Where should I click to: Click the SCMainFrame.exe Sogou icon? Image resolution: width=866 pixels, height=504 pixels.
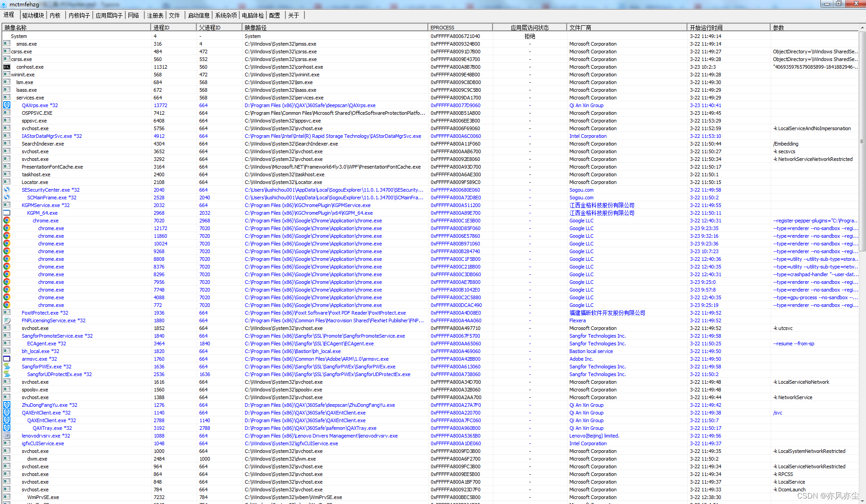pos(7,198)
